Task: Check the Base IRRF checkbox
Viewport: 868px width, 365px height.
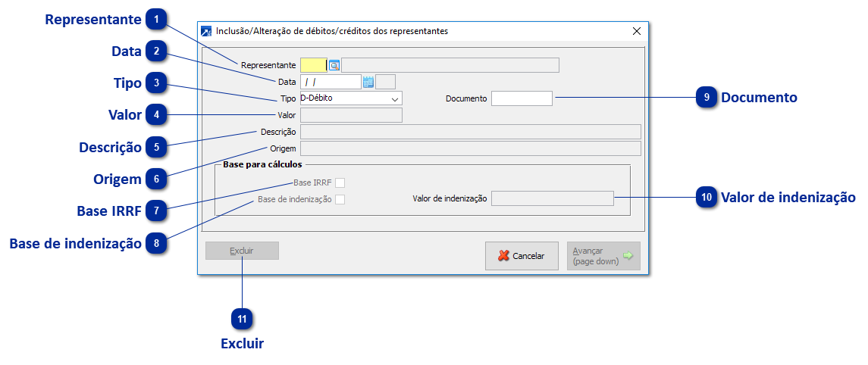Action: click(340, 182)
